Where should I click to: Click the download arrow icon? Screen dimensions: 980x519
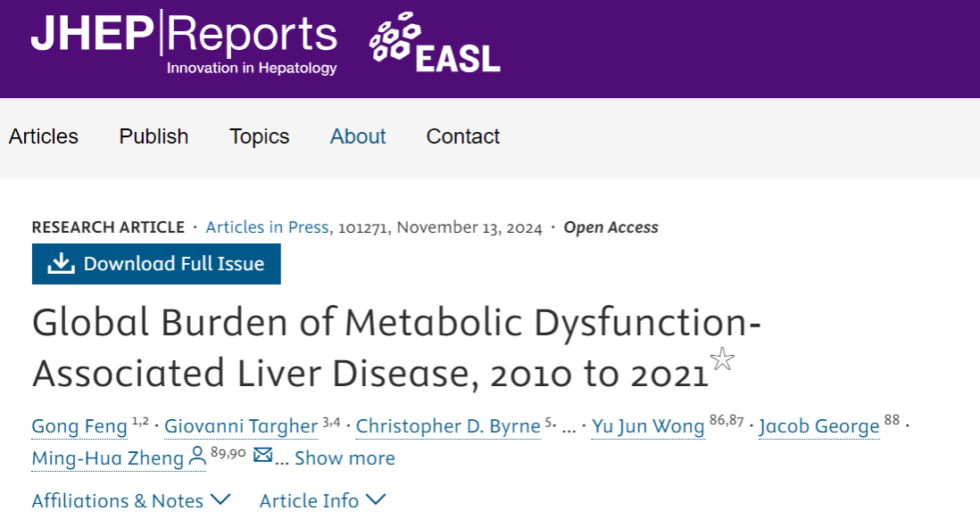(62, 264)
